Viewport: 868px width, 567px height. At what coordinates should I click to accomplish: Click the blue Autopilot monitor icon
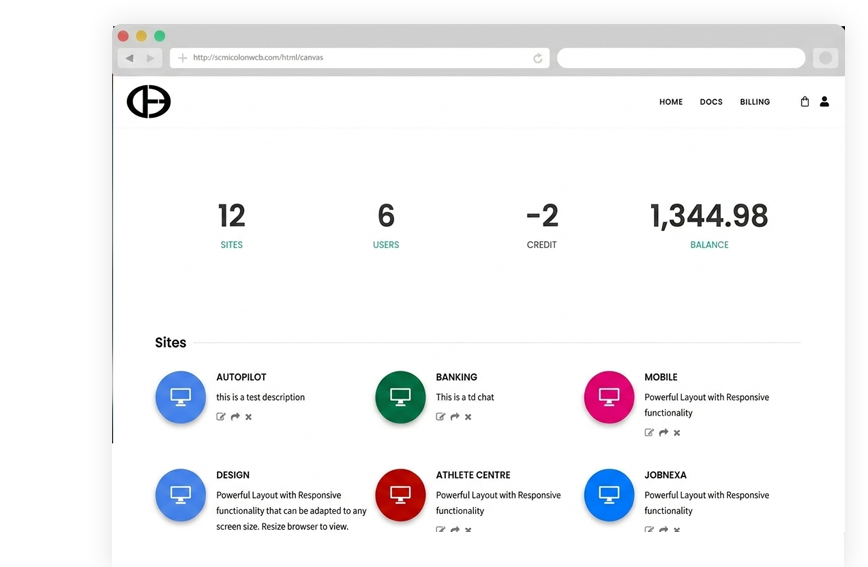click(181, 397)
